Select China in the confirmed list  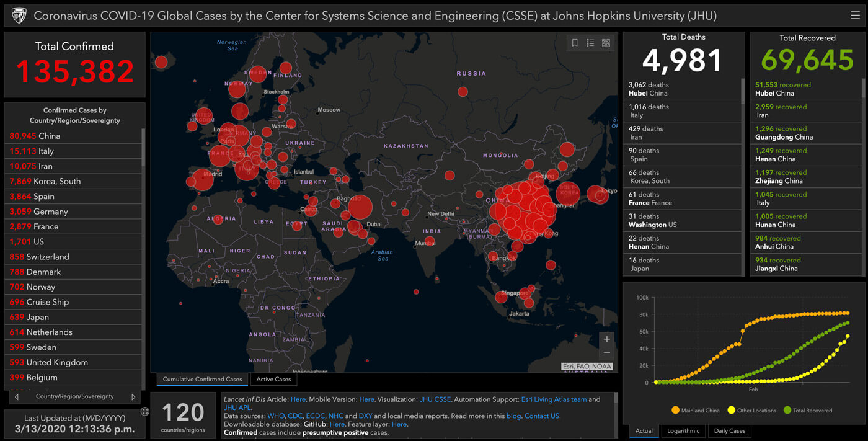coord(74,136)
